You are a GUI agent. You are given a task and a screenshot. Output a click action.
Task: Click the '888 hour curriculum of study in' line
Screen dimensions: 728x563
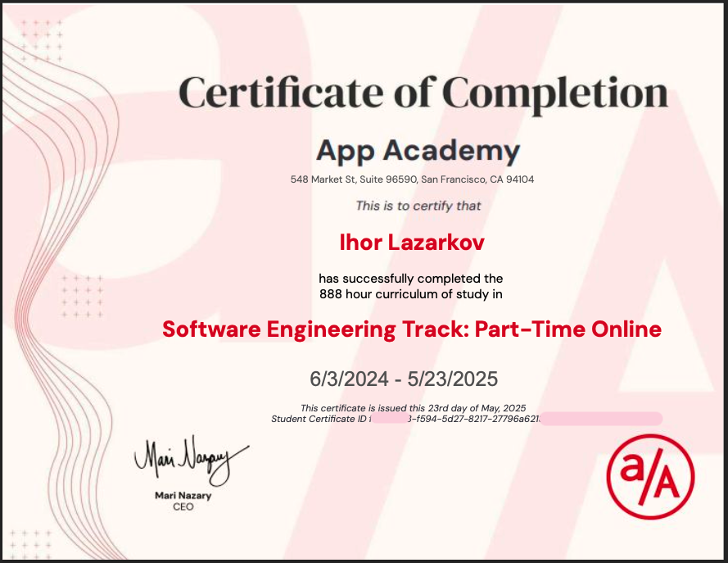tap(410, 294)
